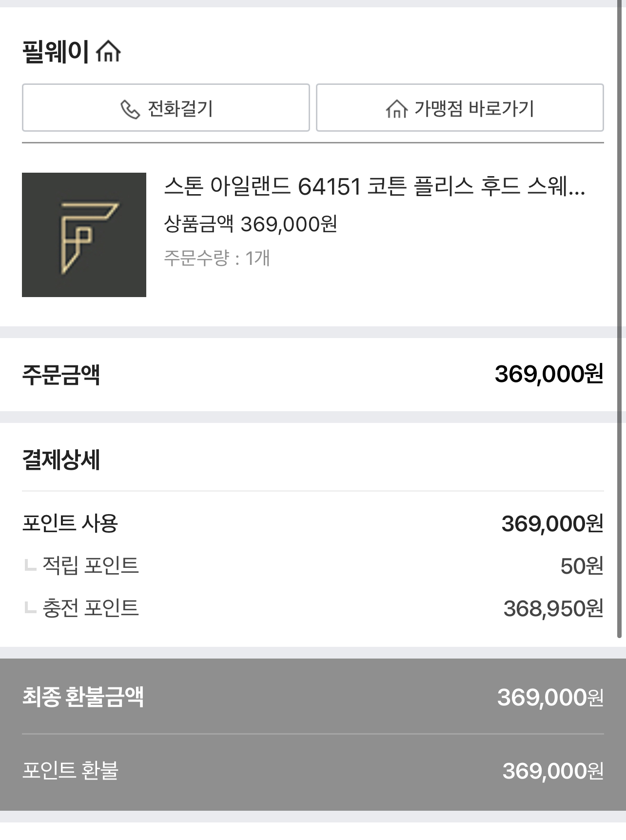Select the 포인트 사용 row

tap(313, 523)
